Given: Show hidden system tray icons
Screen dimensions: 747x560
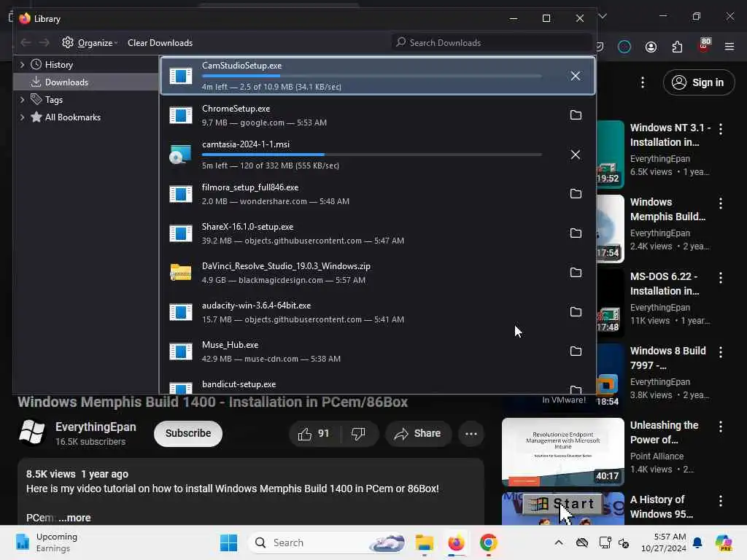Looking at the screenshot, I should pos(559,542).
